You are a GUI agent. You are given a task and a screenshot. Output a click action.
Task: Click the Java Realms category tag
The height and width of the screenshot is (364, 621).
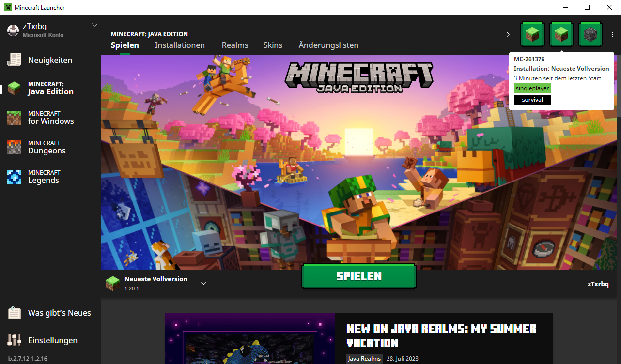(364, 359)
